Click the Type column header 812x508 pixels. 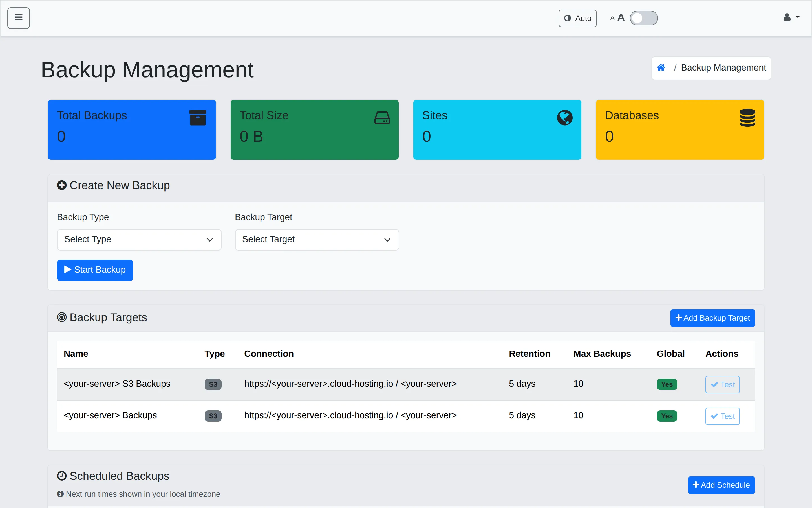coord(215,354)
